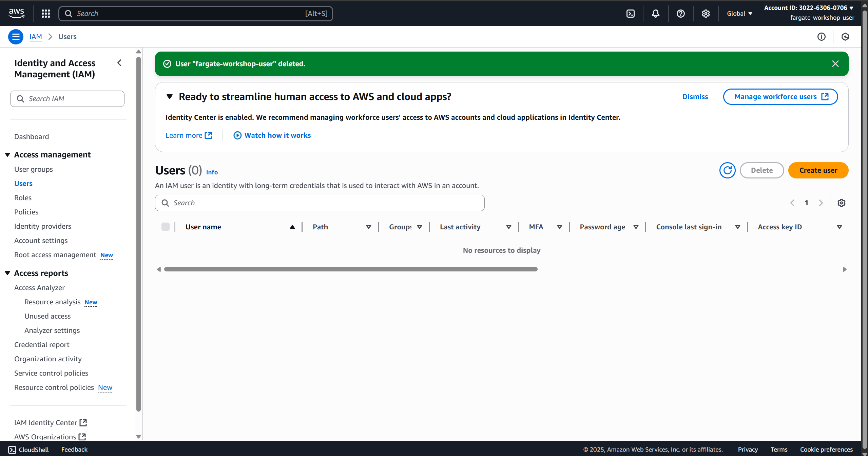868x456 pixels.
Task: Open Credential report
Action: [x=42, y=345]
